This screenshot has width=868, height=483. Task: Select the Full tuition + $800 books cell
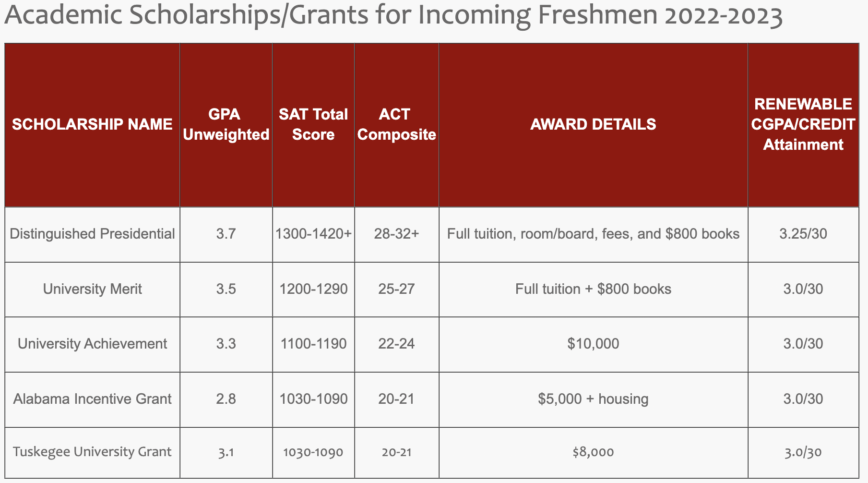pyautogui.click(x=593, y=289)
